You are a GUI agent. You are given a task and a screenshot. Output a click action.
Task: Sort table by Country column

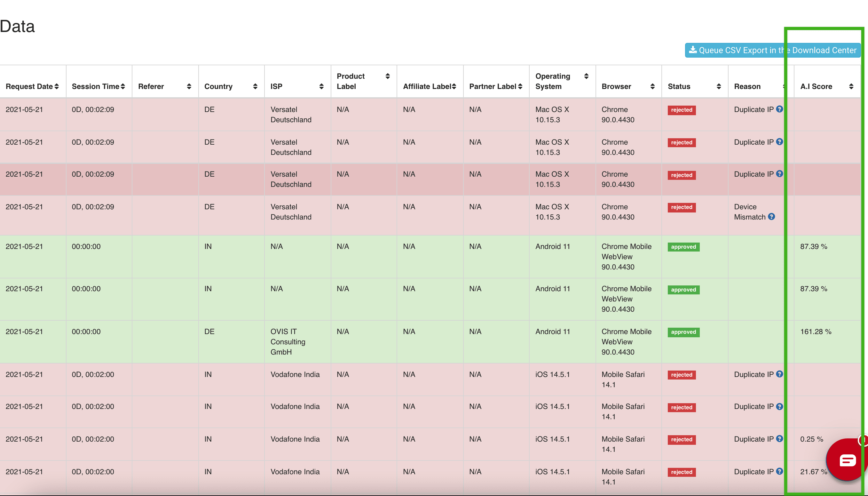pyautogui.click(x=255, y=86)
